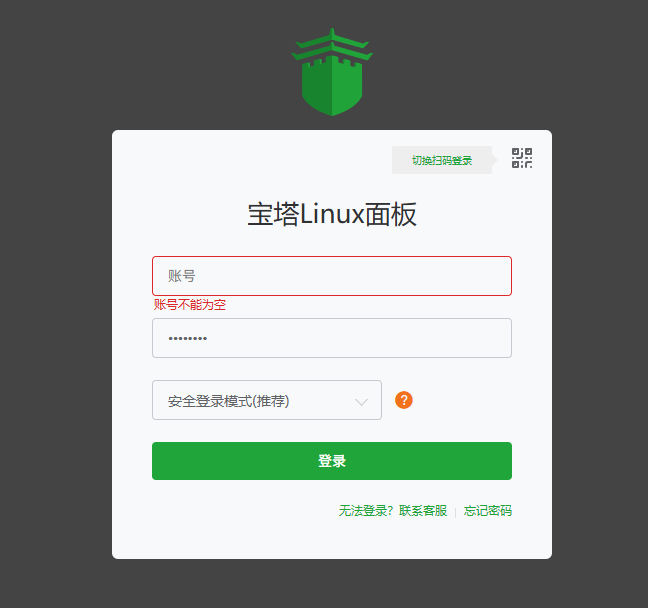Open the 安全登录模式(推荐) dropdown
Image resolution: width=648 pixels, height=608 pixels.
[267, 400]
